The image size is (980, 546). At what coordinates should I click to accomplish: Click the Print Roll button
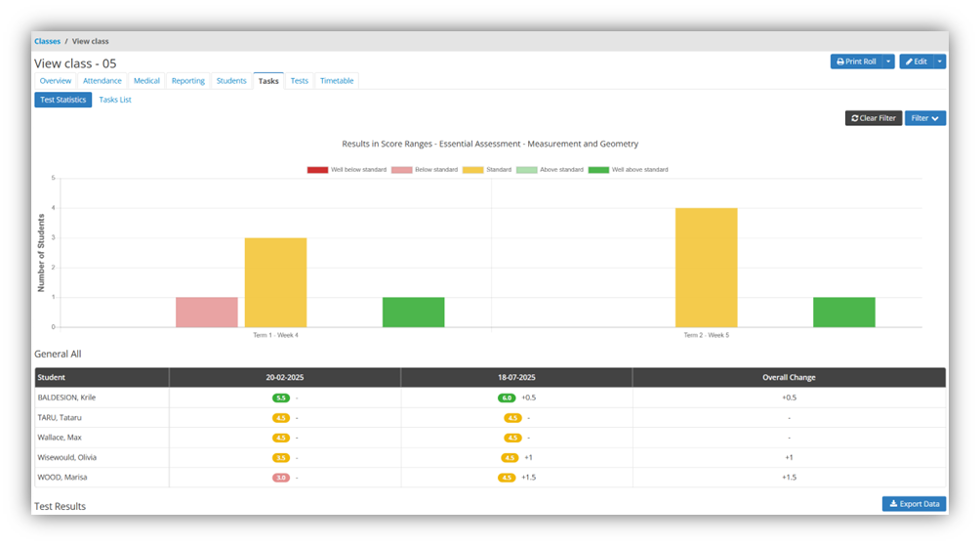tap(856, 62)
